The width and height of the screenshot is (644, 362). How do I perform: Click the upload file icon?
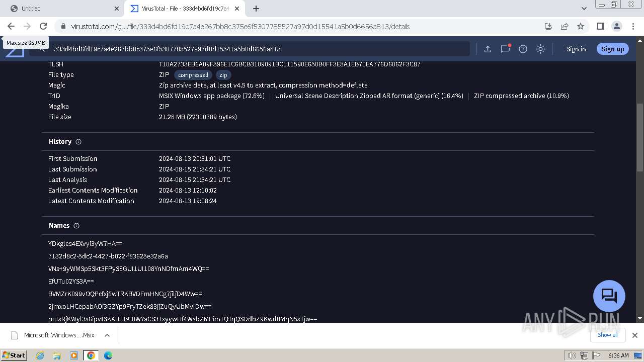[x=488, y=49]
